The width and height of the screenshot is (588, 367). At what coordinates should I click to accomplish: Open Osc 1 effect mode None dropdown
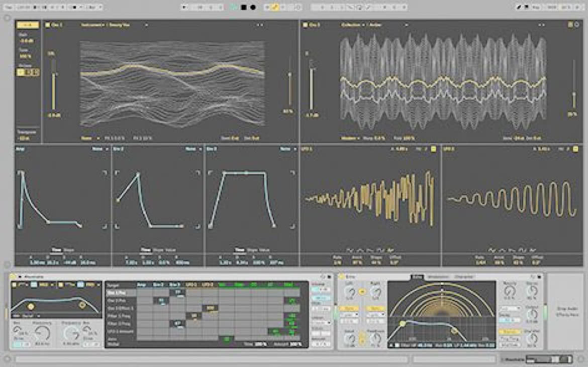pos(90,138)
